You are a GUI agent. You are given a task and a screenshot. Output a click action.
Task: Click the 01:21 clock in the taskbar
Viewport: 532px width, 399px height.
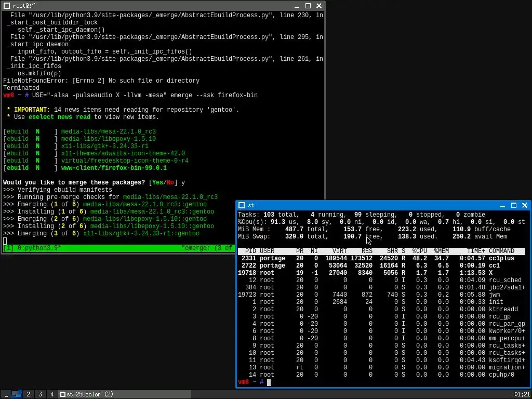522,394
